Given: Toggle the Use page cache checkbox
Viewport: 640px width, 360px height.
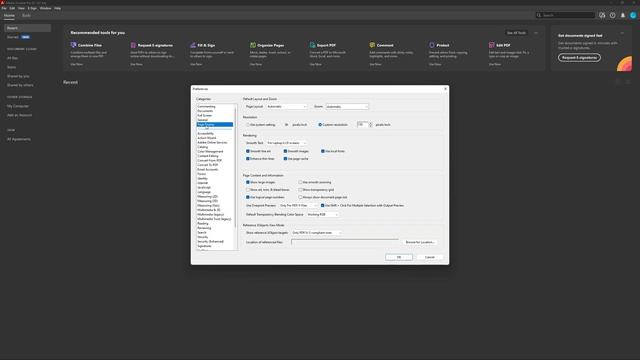Looking at the screenshot, I should point(285,158).
